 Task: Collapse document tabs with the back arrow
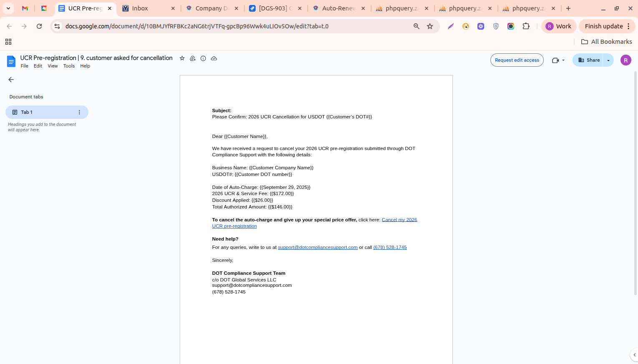point(11,80)
